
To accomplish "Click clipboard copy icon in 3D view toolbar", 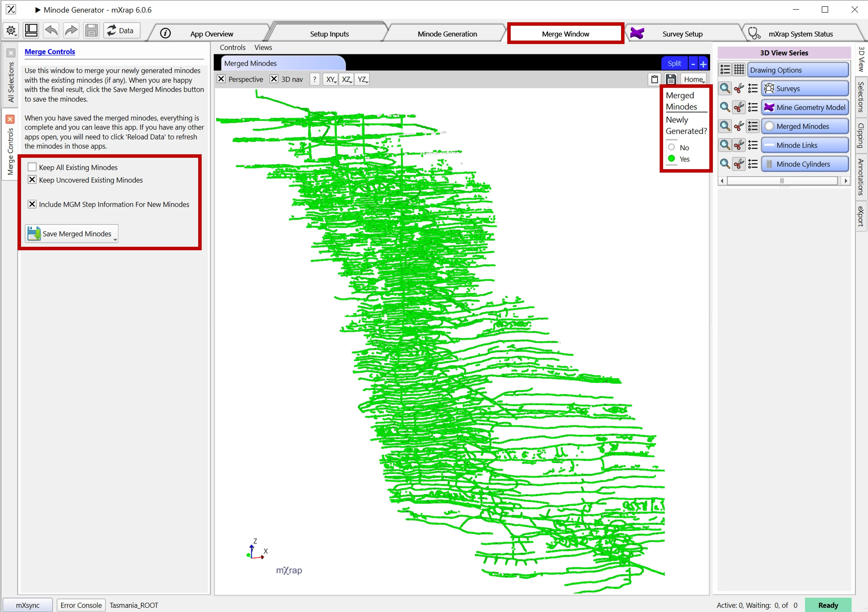I will 654,79.
